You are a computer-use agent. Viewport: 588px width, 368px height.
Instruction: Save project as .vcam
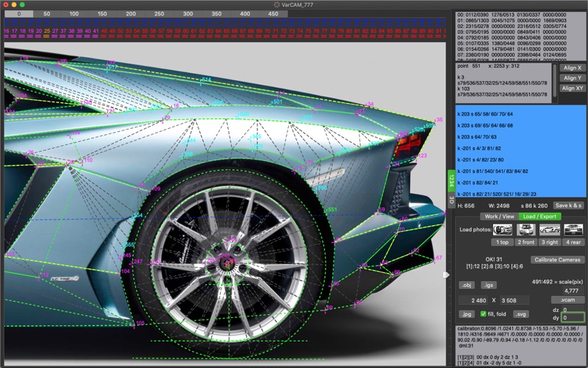coord(567,300)
